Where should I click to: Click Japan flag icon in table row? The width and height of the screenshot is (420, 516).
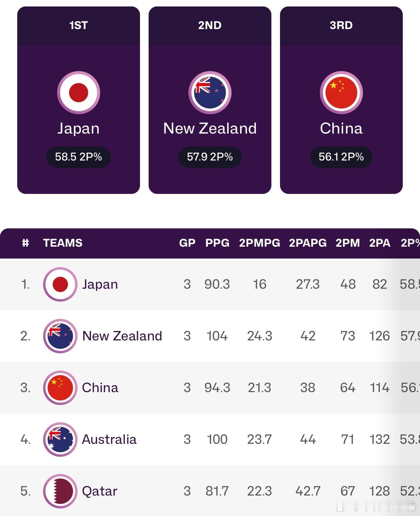pos(60,284)
